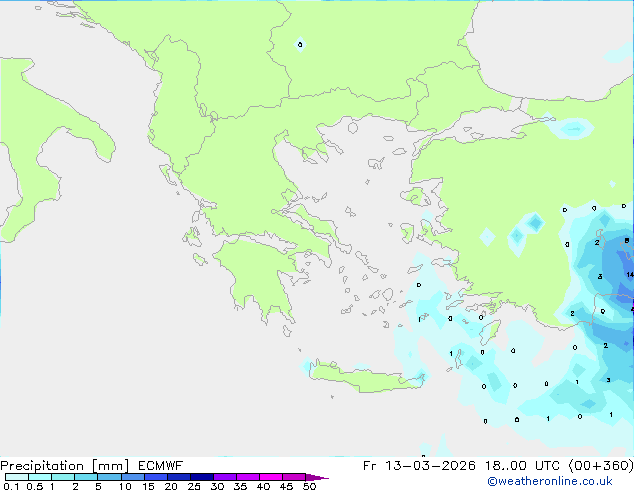
Task: Click the 20–25 mm legend swatch
Action: click(x=178, y=477)
